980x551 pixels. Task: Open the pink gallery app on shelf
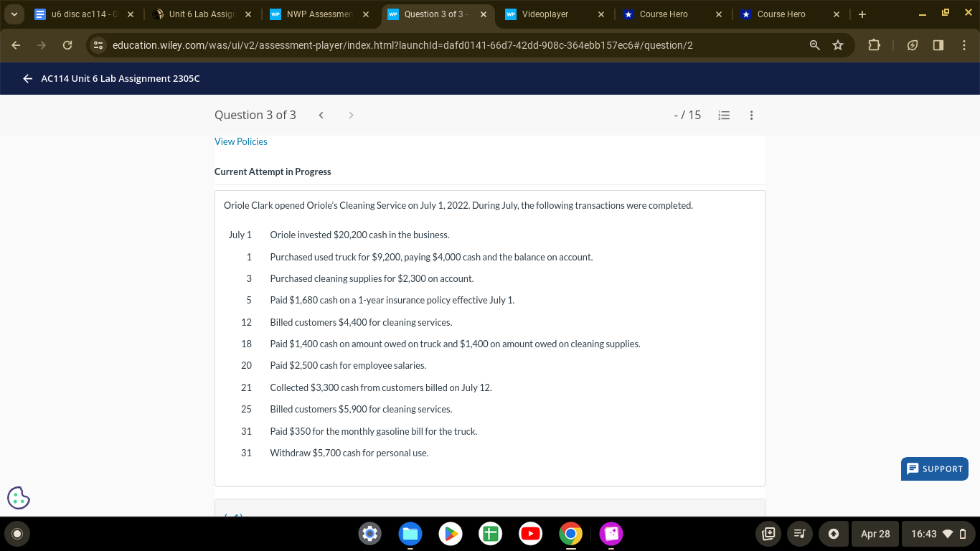pos(611,534)
